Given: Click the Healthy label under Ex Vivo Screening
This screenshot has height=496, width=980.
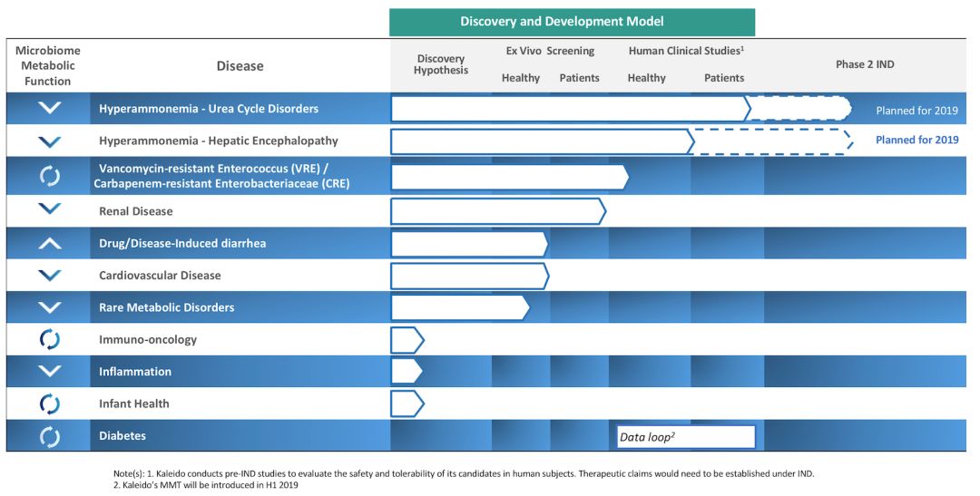Looking at the screenshot, I should tap(521, 78).
